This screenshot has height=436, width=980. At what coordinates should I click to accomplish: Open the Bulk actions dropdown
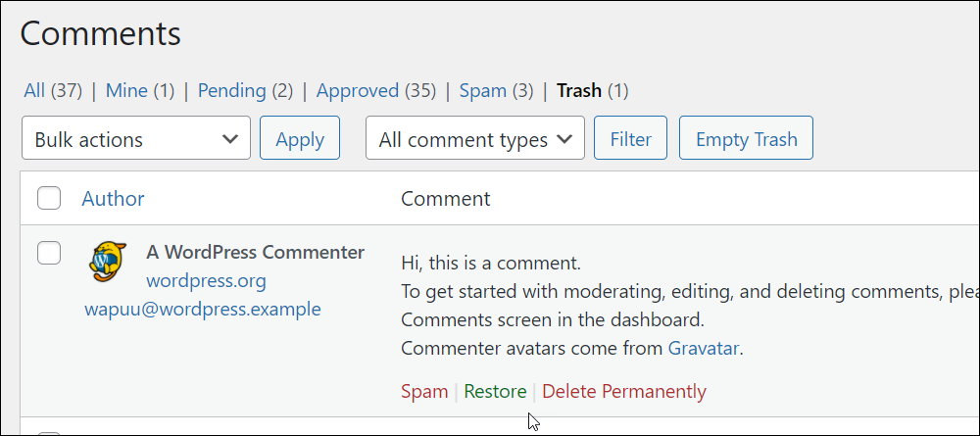[136, 137]
